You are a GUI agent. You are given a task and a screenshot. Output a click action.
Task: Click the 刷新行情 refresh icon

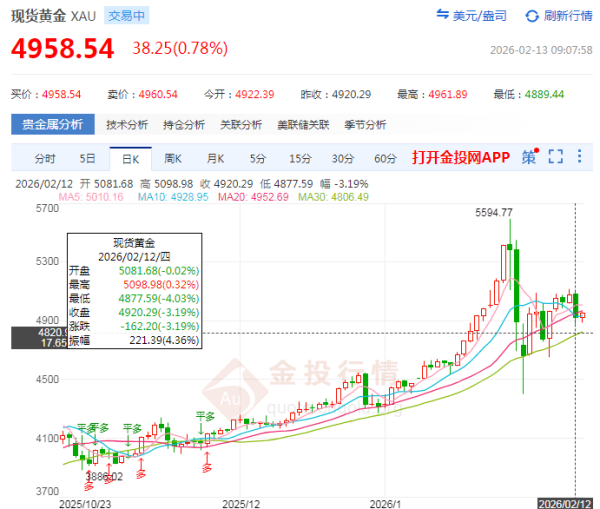click(532, 16)
